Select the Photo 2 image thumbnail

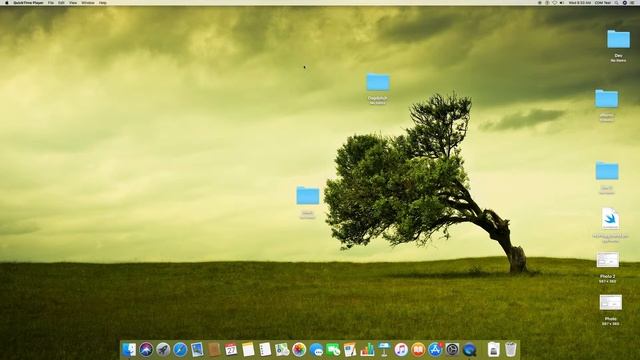click(x=607, y=260)
